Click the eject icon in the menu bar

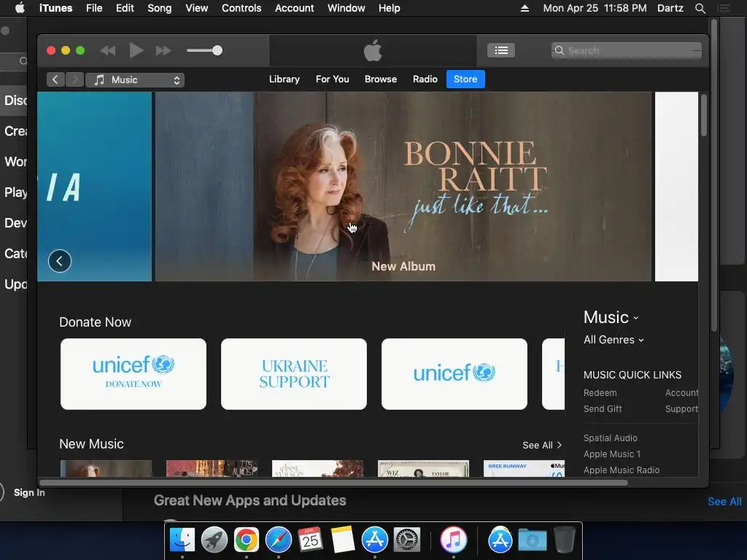pos(525,8)
